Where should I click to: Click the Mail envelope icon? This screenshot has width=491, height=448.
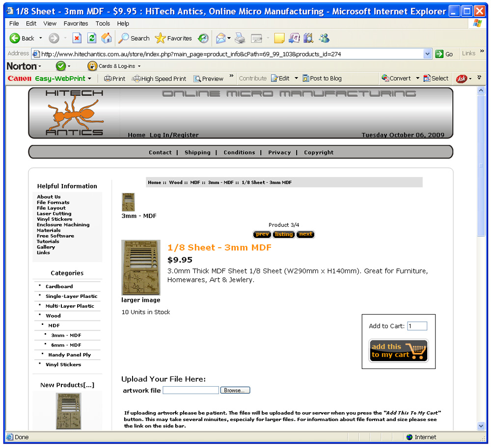pos(221,38)
